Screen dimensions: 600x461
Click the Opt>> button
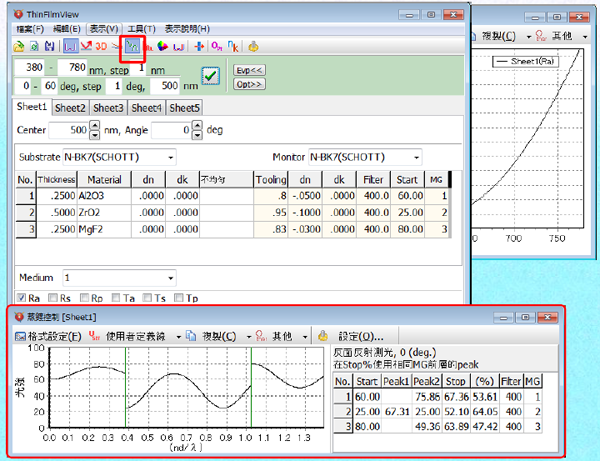point(249,84)
